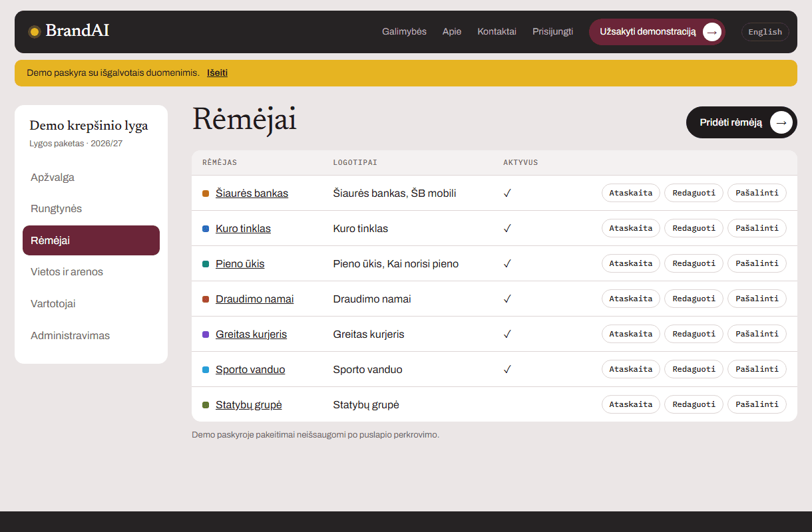Open Apžvalga in the sidebar
This screenshot has width=812, height=532.
91,178
